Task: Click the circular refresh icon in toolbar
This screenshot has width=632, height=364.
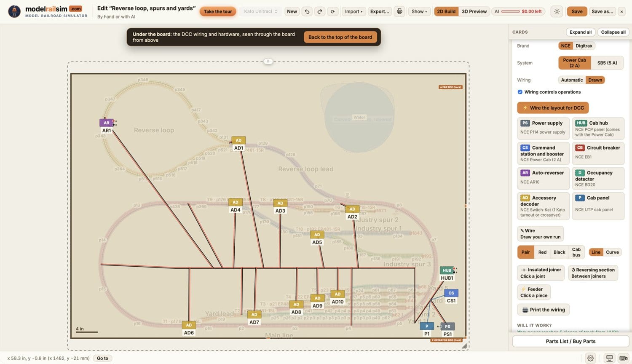Action: pyautogui.click(x=333, y=11)
